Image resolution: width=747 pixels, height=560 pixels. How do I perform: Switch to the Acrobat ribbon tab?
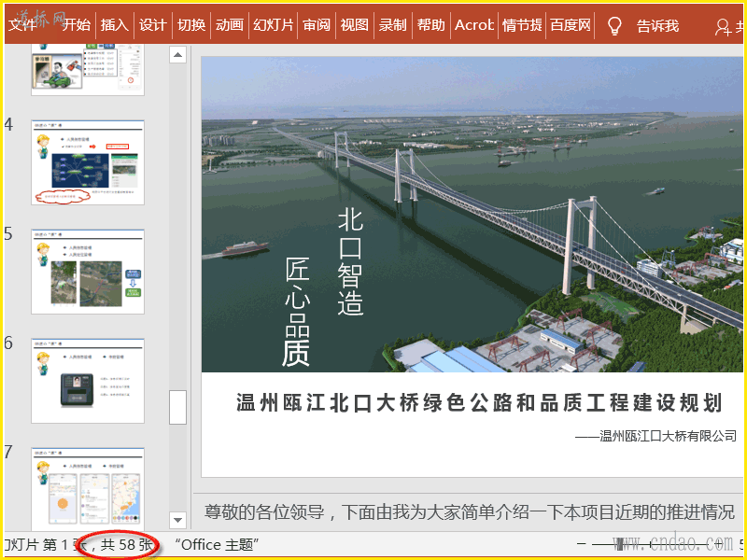[473, 24]
